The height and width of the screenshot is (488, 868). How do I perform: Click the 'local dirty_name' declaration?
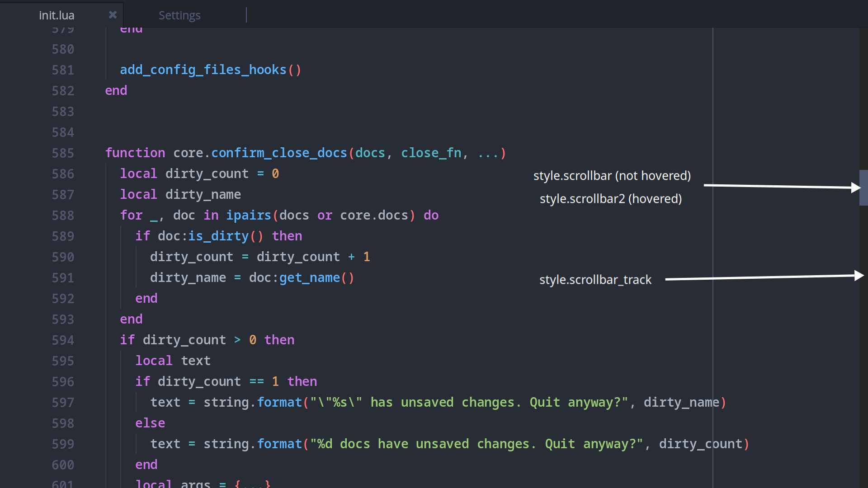click(x=180, y=195)
